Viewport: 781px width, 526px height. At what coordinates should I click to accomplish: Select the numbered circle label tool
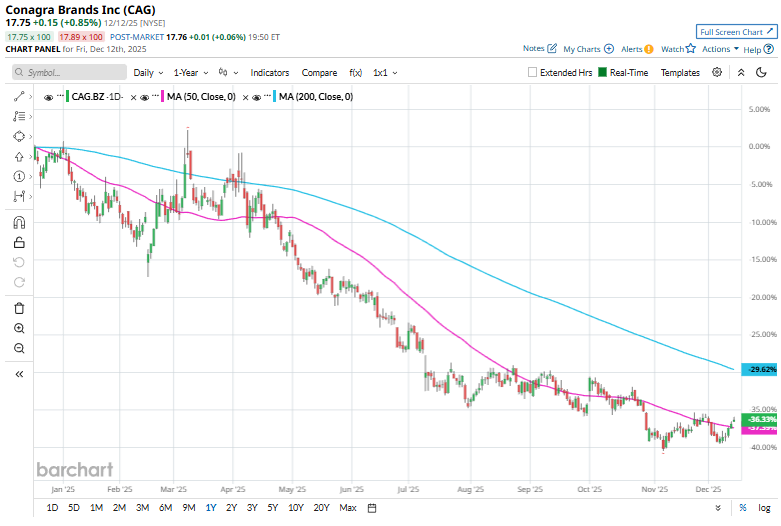coord(19,176)
